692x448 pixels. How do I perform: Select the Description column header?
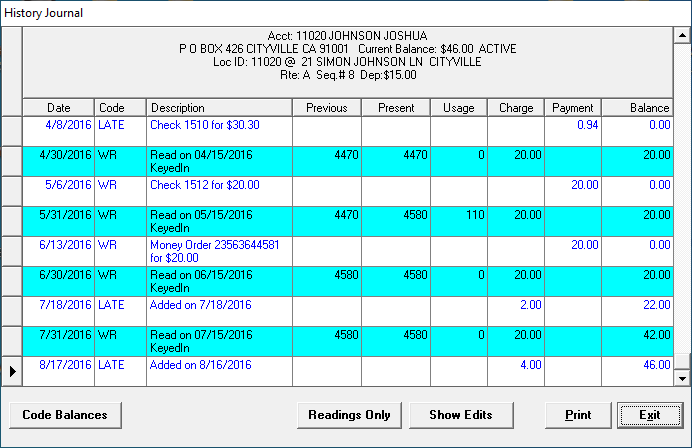pos(219,108)
